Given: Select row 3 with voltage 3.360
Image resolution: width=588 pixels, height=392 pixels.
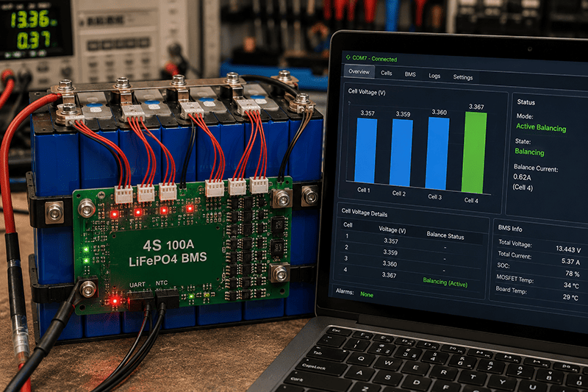Looking at the screenshot, I should point(410,263).
